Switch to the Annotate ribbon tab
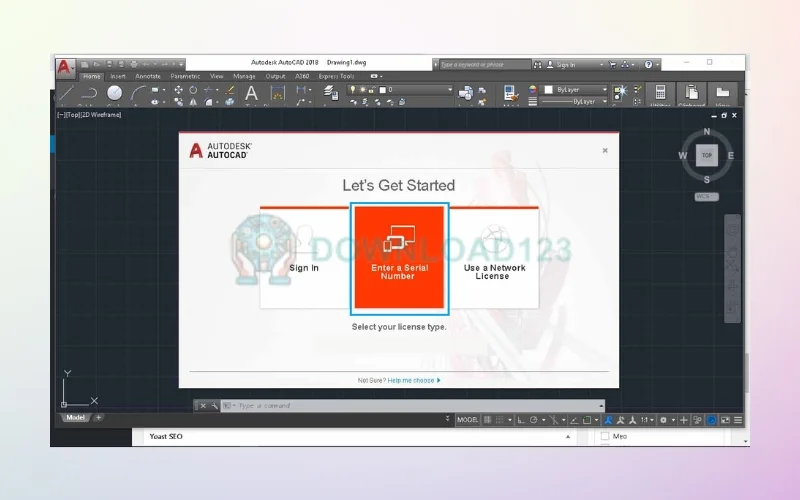 point(147,76)
